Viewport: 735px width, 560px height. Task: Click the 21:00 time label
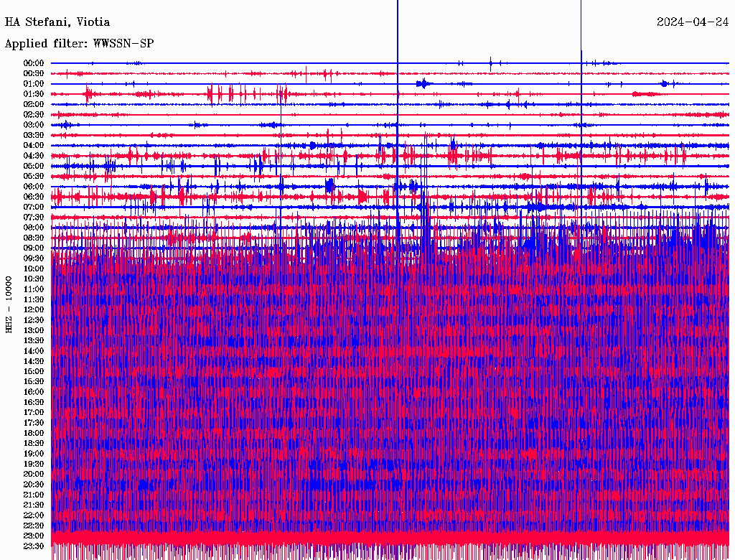(x=34, y=495)
